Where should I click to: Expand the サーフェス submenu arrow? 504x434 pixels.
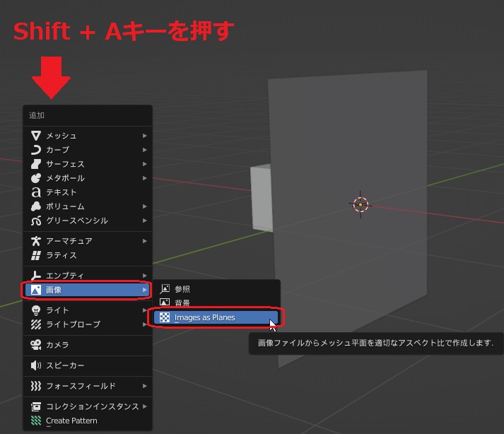[x=145, y=164]
